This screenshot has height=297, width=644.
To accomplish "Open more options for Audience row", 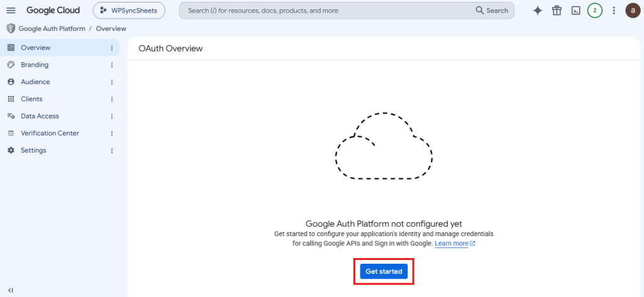I will [112, 82].
